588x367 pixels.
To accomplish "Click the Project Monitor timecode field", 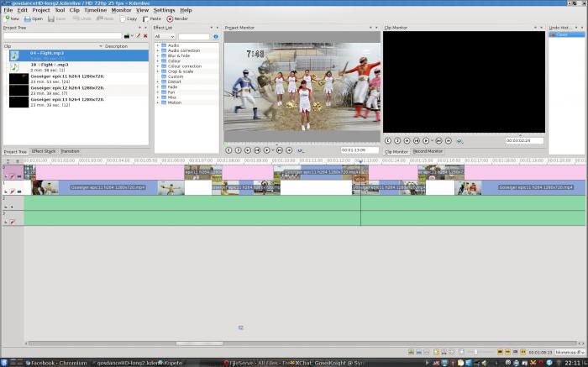I will (x=360, y=150).
